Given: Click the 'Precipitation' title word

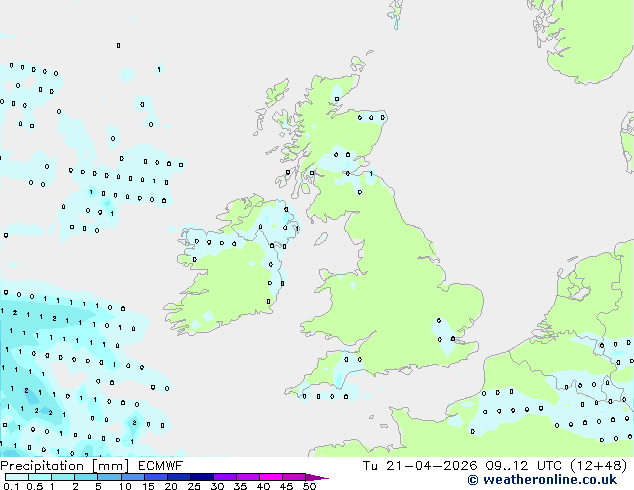Looking at the screenshot, I should pos(42,466).
